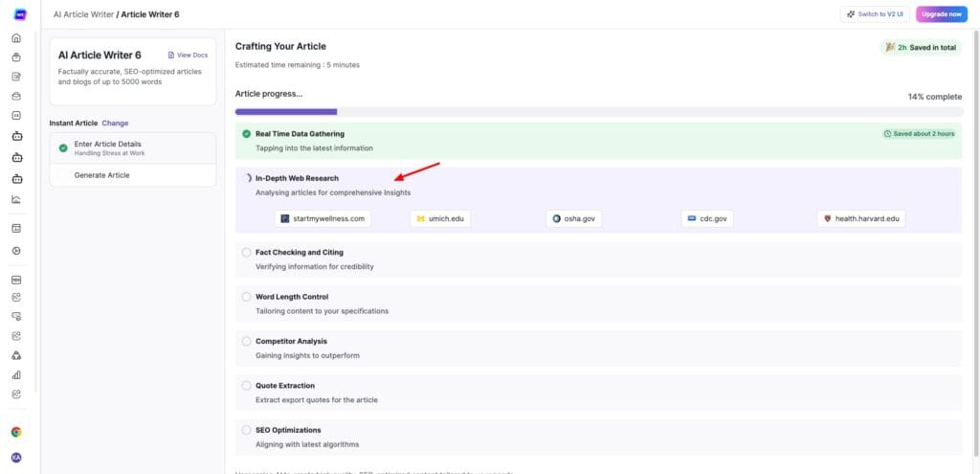
Task: Click the In-Depth Web Research title
Action: tap(297, 178)
